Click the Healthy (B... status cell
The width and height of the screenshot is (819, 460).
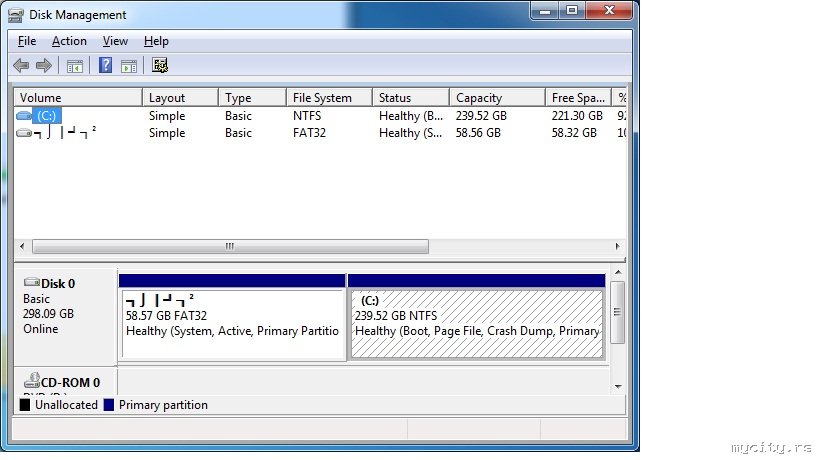[x=411, y=116]
